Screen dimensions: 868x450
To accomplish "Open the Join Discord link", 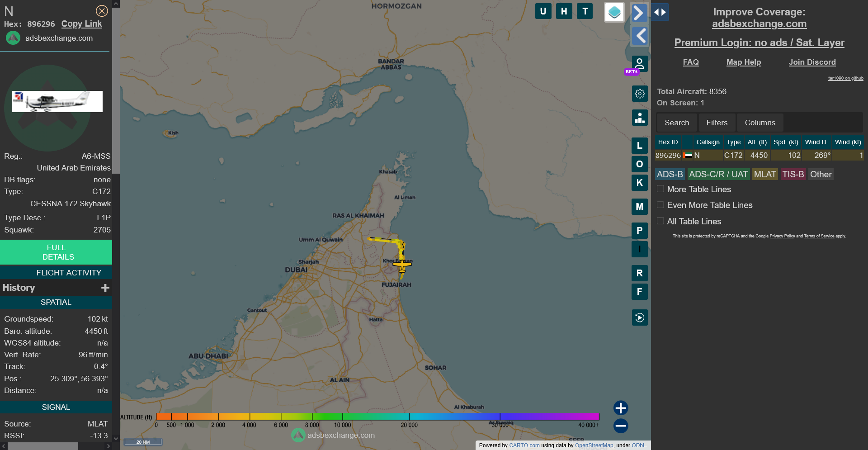I will [x=812, y=62].
